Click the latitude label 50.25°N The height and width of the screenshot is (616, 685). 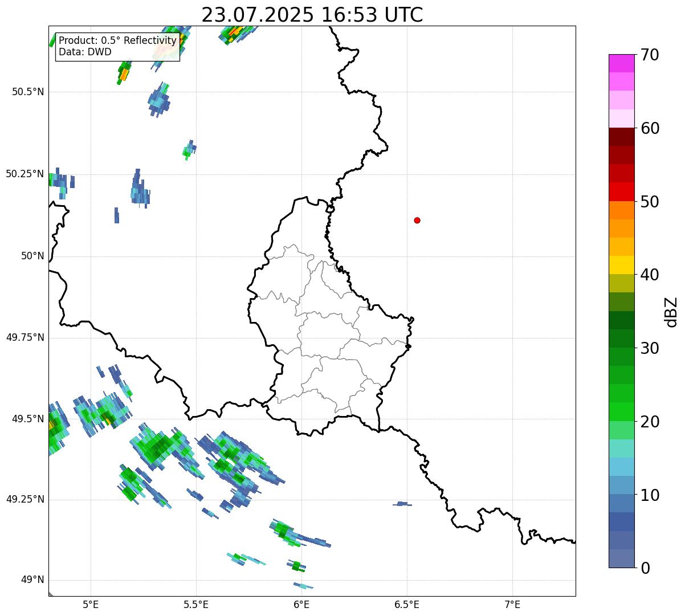pyautogui.click(x=25, y=174)
